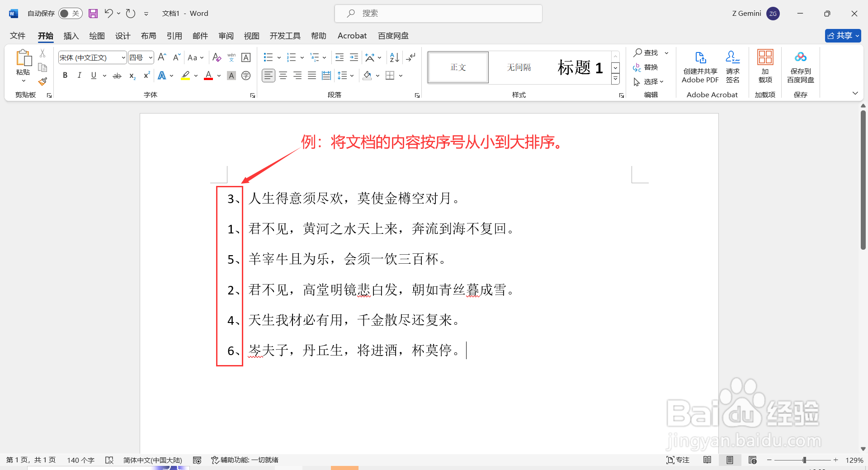
Task: Open the font name dropdown
Action: click(x=123, y=57)
